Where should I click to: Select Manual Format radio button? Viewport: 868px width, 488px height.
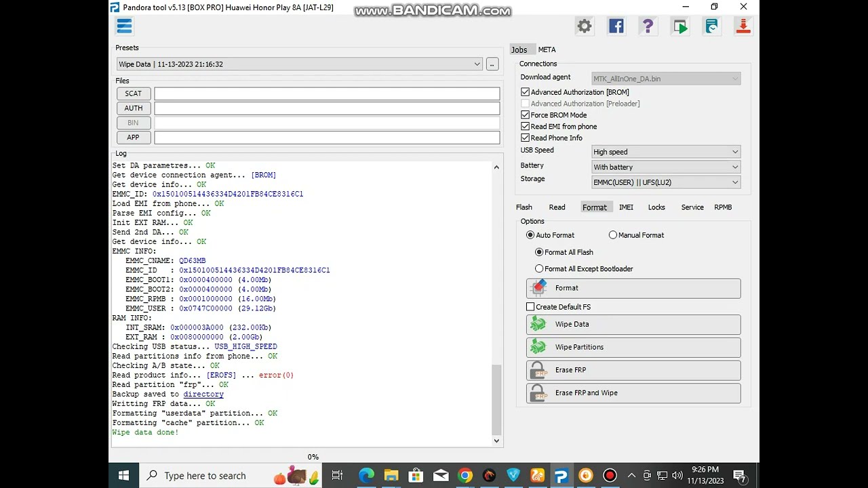[x=613, y=235]
